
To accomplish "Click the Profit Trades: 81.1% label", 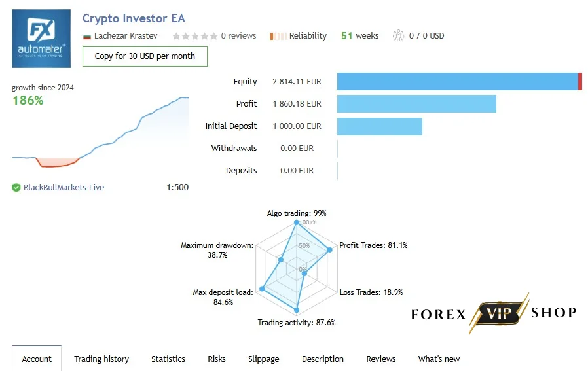I will pyautogui.click(x=373, y=245).
